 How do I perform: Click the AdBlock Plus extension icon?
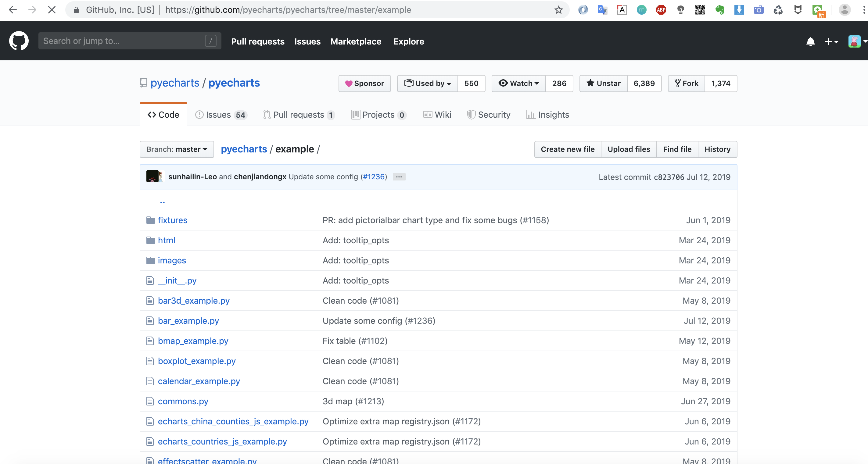(661, 10)
